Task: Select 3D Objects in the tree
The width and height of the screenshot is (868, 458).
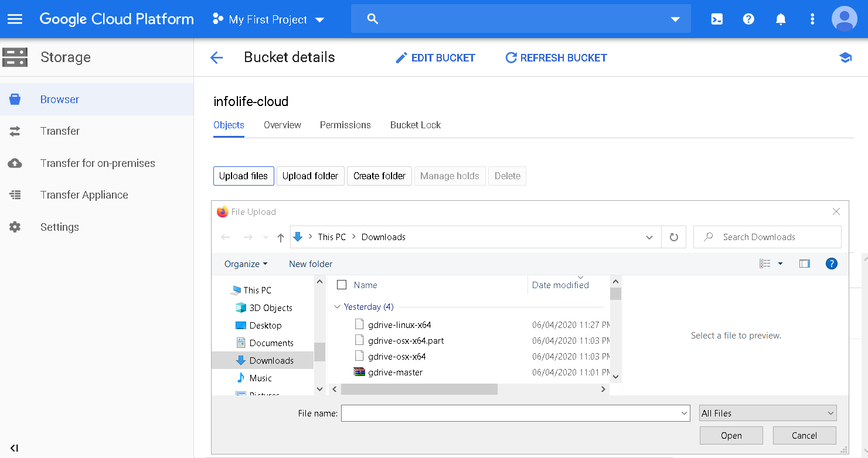Action: (271, 307)
